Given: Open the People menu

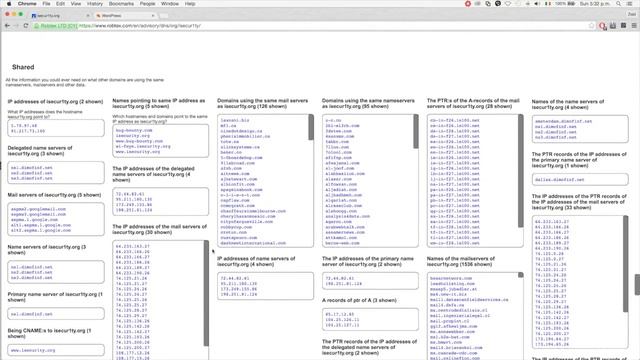Looking at the screenshot, I should tap(147, 4).
